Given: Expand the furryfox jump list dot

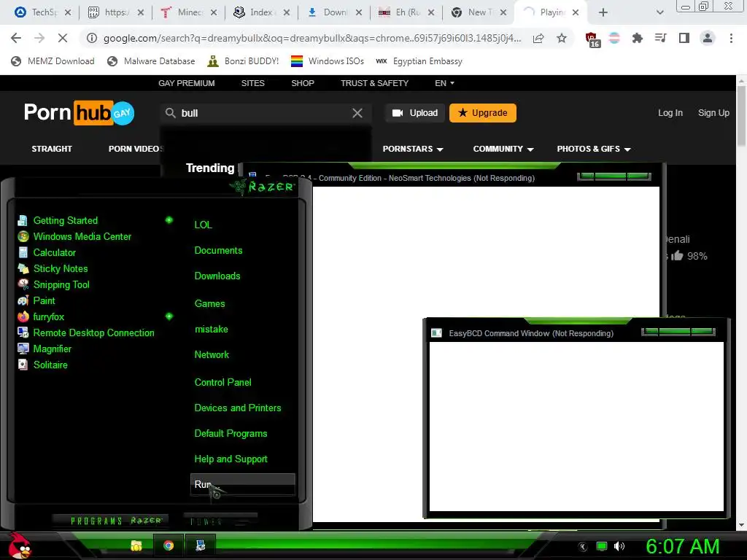Looking at the screenshot, I should pyautogui.click(x=169, y=316).
